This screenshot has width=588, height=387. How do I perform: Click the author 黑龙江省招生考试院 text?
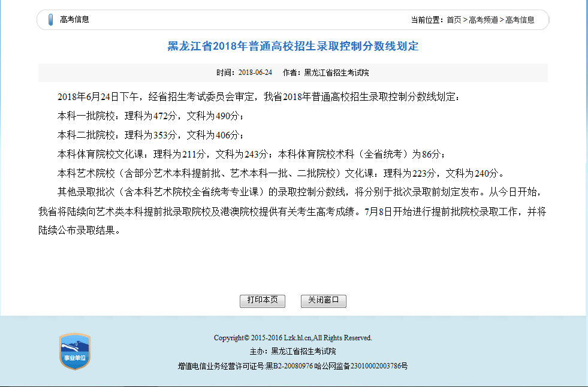pyautogui.click(x=336, y=72)
